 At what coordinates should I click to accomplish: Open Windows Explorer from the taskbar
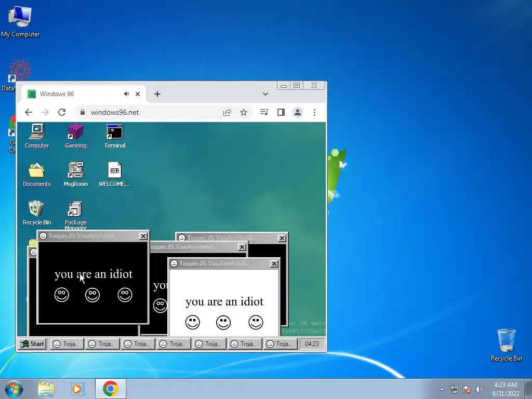pyautogui.click(x=46, y=389)
